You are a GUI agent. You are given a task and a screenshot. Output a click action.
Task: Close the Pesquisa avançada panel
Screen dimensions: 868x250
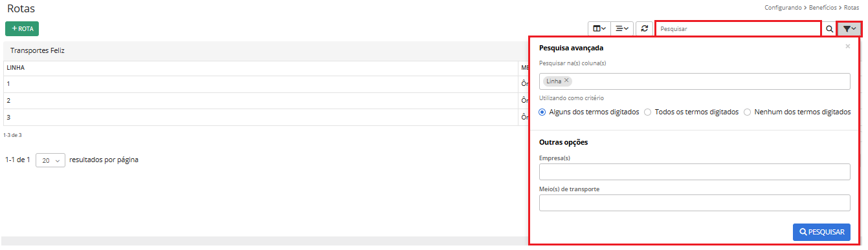coord(848,47)
